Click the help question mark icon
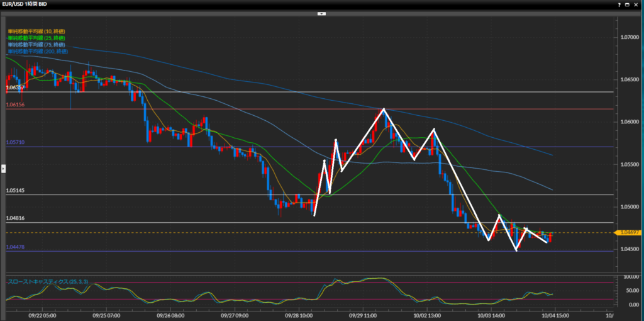Screen dimensions: 644x321 (x=620, y=4)
